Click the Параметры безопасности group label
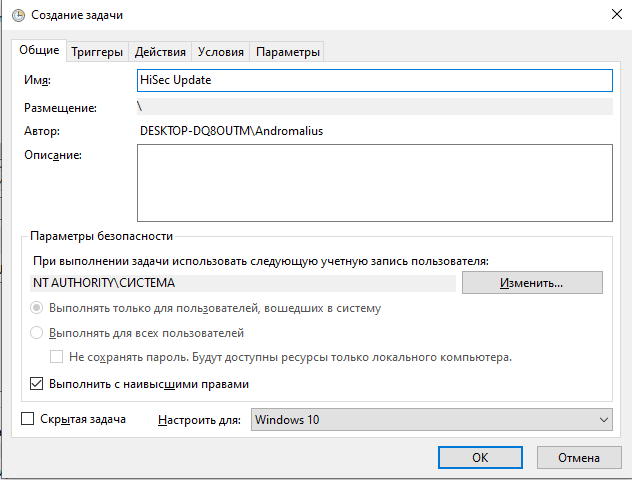The width and height of the screenshot is (632, 480). coord(102,236)
